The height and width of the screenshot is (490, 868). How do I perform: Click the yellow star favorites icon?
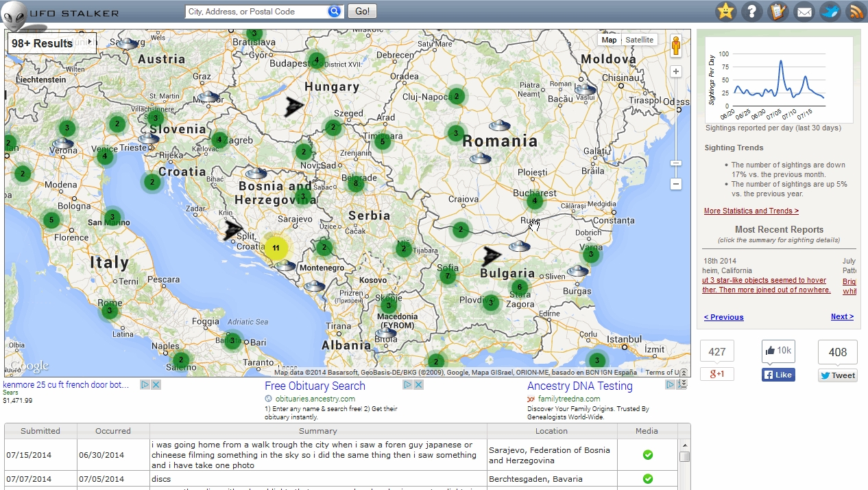coord(725,12)
